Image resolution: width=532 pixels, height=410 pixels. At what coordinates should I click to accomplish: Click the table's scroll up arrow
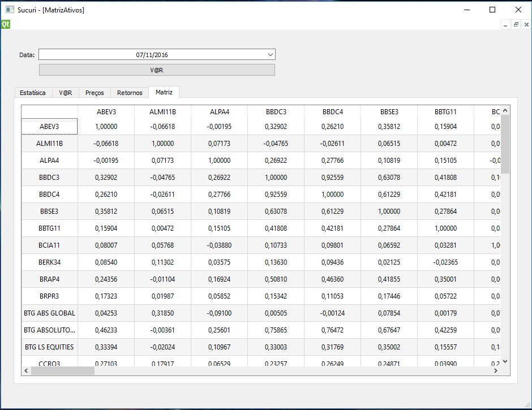pyautogui.click(x=505, y=110)
